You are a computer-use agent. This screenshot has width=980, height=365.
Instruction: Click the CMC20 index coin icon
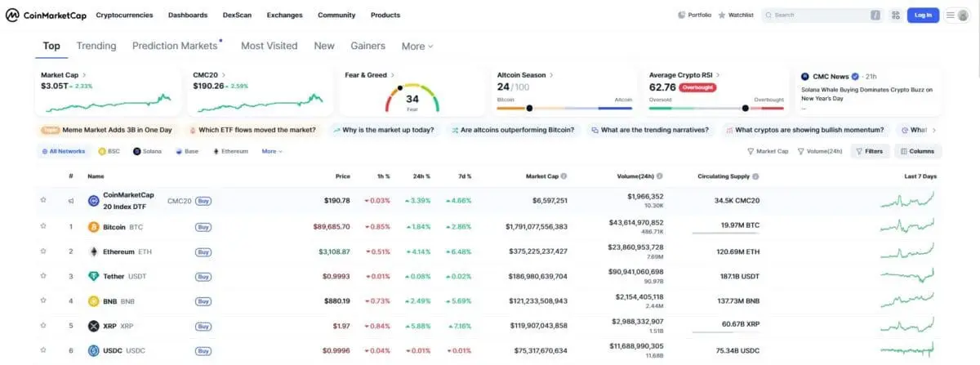[93, 200]
